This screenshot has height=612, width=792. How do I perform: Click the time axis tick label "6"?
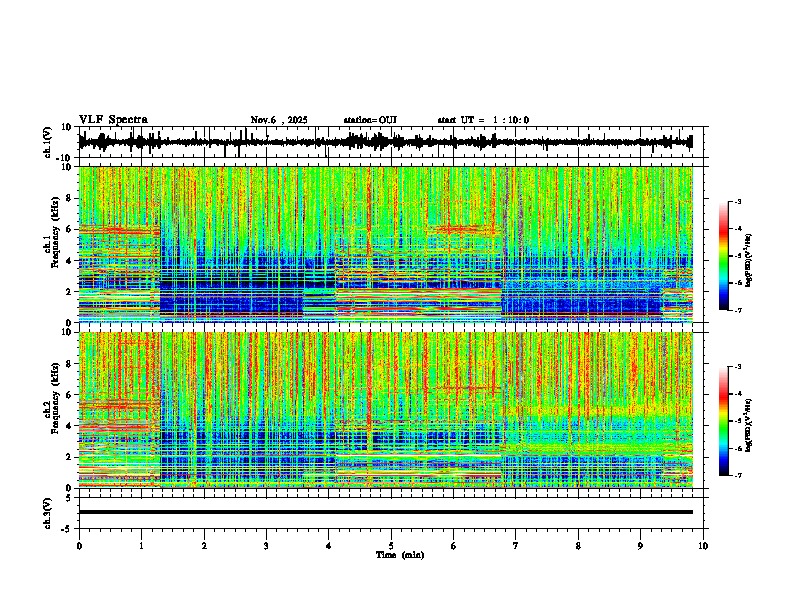point(454,546)
